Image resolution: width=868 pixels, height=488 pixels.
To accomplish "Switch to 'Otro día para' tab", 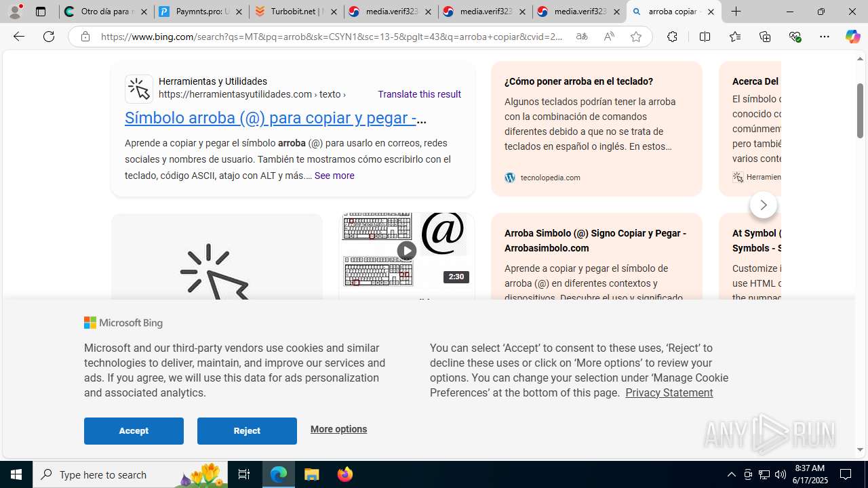I will (106, 12).
